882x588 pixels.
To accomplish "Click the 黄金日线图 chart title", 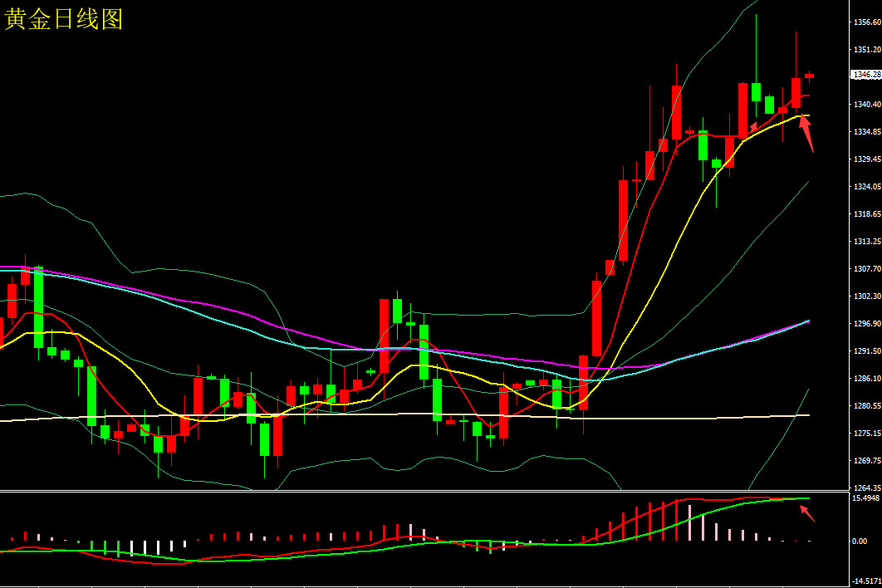I will [x=64, y=19].
